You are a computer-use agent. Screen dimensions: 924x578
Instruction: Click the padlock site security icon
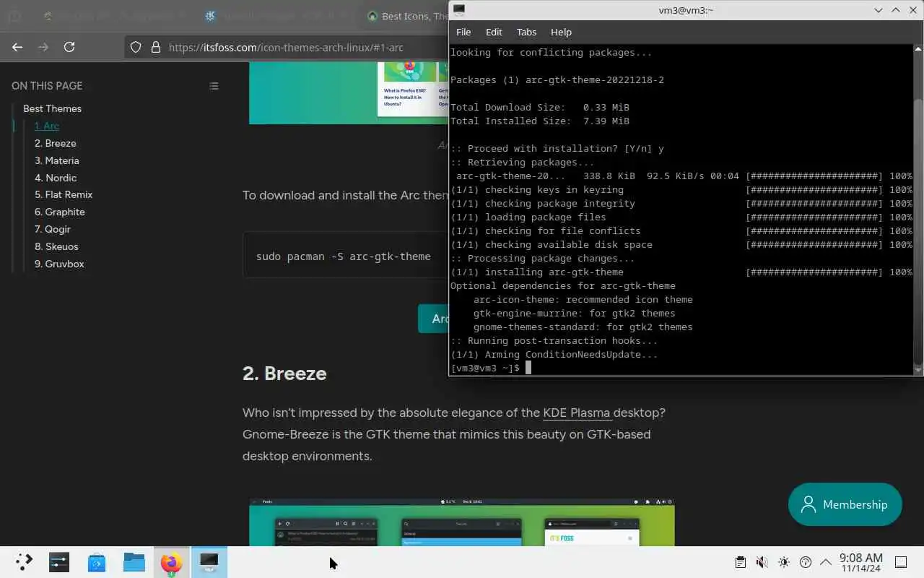pyautogui.click(x=155, y=47)
